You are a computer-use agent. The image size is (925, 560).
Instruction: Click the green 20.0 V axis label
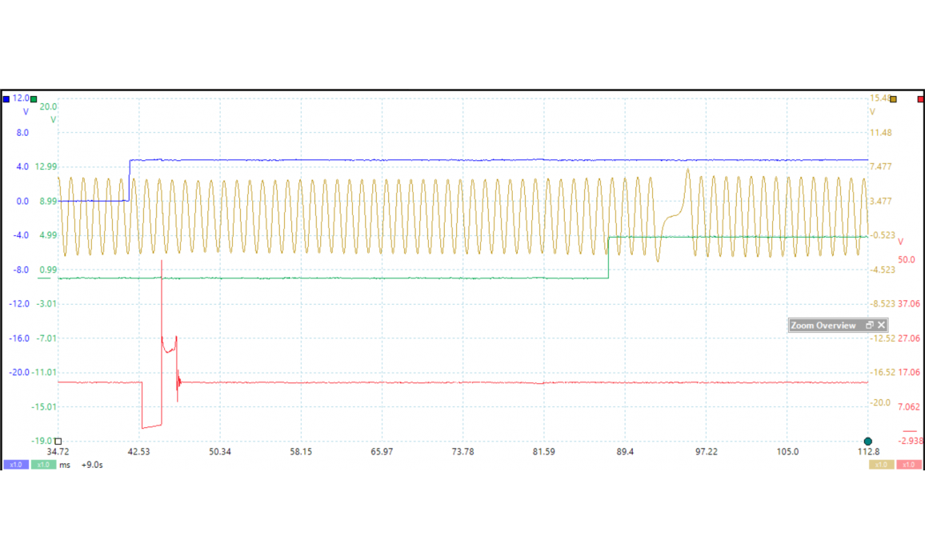(48, 106)
